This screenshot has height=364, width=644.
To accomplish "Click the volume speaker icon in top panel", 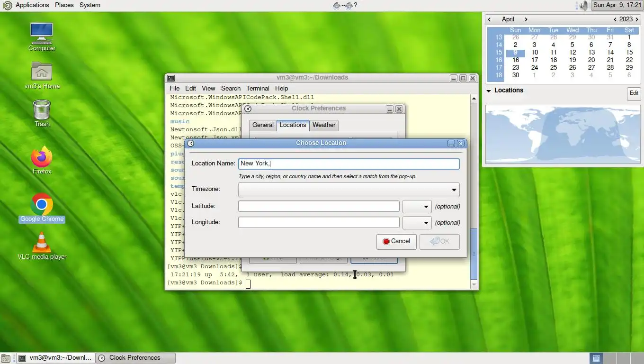I will point(583,5).
